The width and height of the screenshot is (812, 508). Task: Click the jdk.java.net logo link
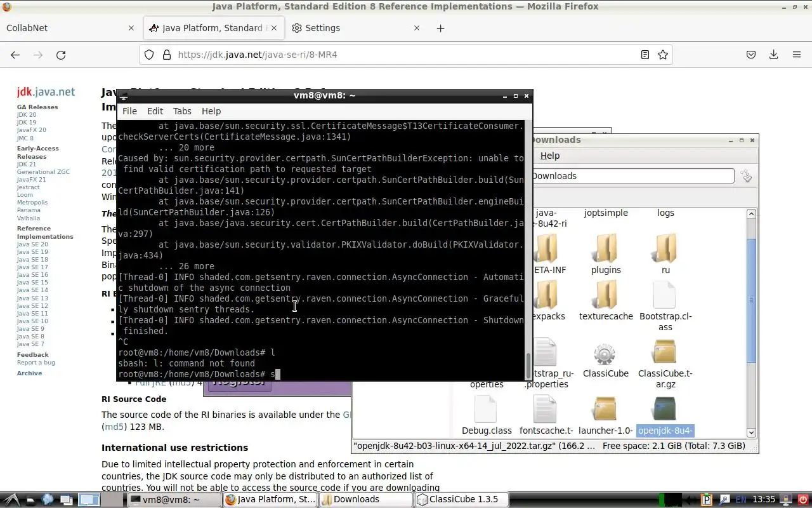[x=46, y=92]
